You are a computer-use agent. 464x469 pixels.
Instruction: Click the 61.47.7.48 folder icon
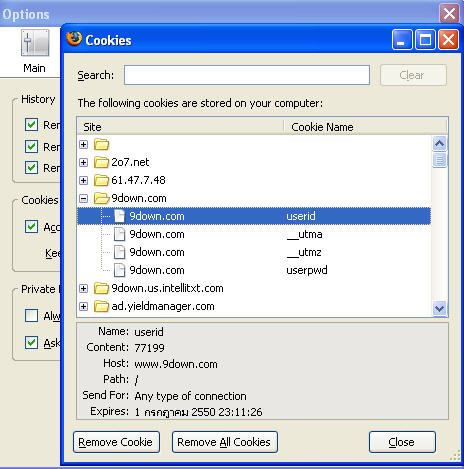point(101,180)
